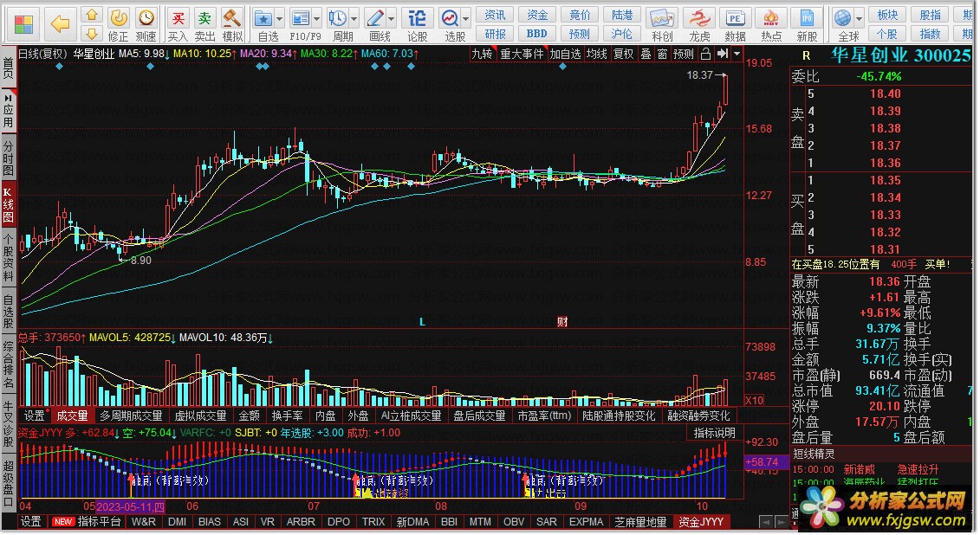Click the yellow up arrow icon
980x535 pixels.
92,15
